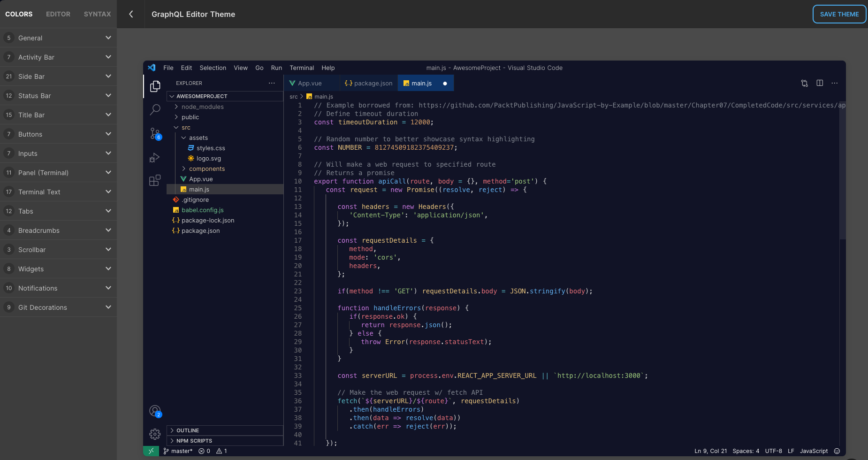This screenshot has height=460, width=868.
Task: Collapse the AWESOMEPROJECT root folder
Action: 225,96
